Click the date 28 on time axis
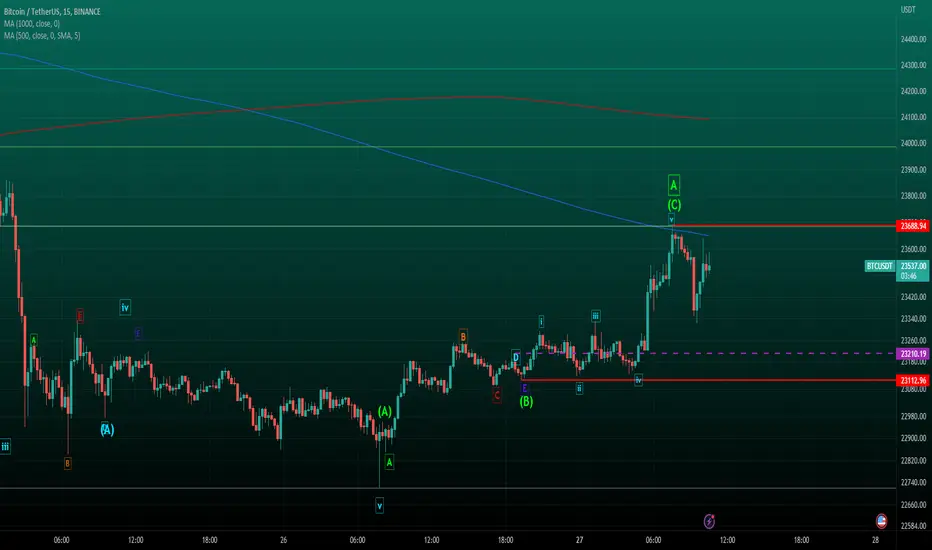The height and width of the screenshot is (550, 932). tap(876, 540)
